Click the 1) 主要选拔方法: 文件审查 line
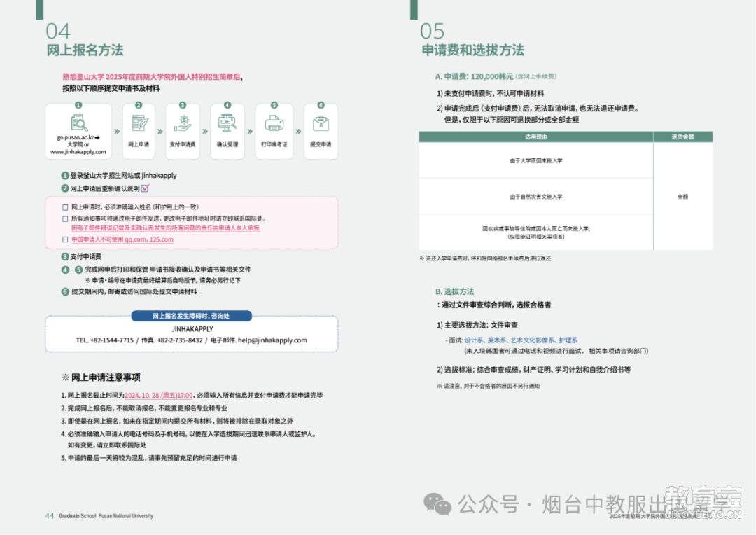 tap(477, 325)
